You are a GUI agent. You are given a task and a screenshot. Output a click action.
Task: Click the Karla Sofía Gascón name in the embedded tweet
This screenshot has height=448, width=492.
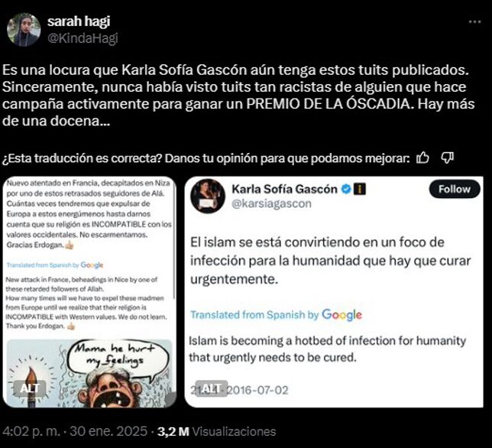[x=284, y=189]
